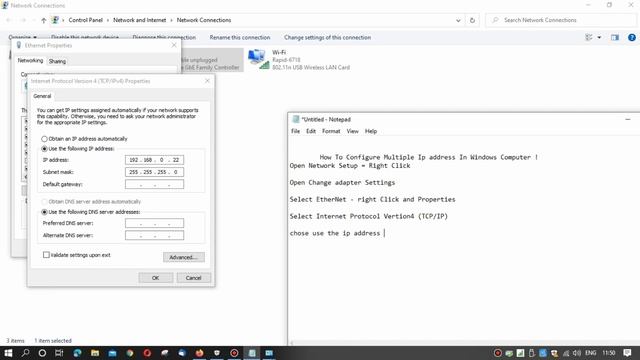Switch to Control Panel taskbar button

tap(269, 353)
